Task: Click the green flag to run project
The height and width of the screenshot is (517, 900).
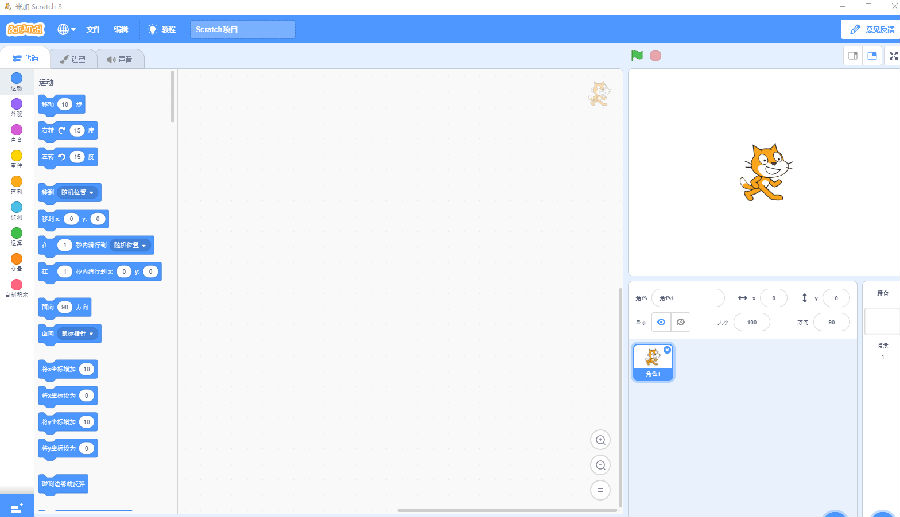Action: coord(636,56)
